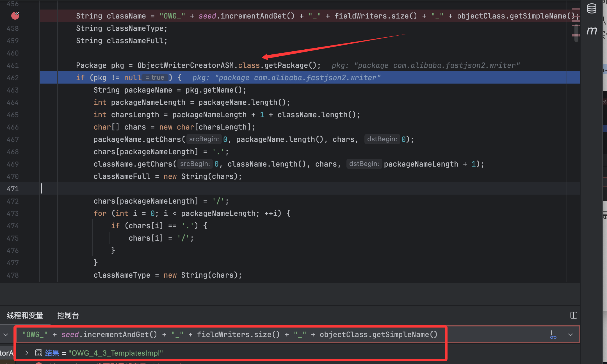The width and height of the screenshot is (607, 364).
Task: Select the 线程和变量 tab
Action: tap(25, 315)
